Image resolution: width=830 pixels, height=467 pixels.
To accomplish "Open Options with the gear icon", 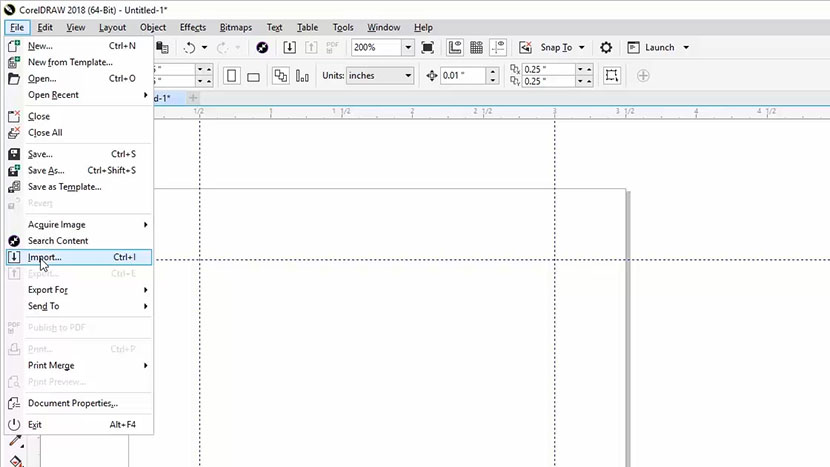I will point(606,47).
